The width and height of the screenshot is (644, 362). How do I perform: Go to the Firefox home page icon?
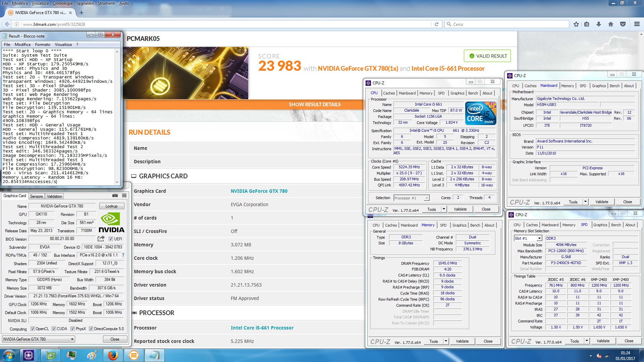611,24
